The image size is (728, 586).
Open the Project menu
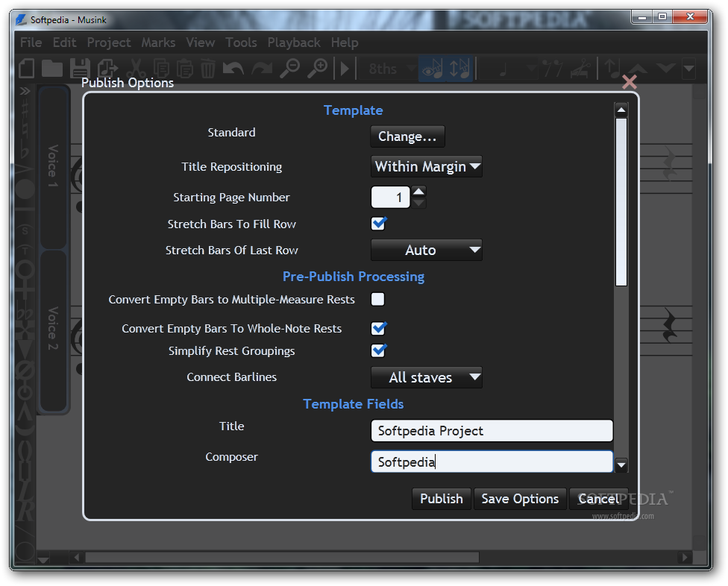click(109, 42)
